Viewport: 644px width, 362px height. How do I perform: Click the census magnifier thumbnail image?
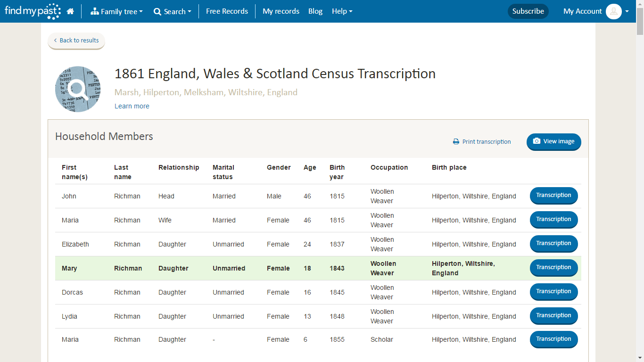click(78, 89)
